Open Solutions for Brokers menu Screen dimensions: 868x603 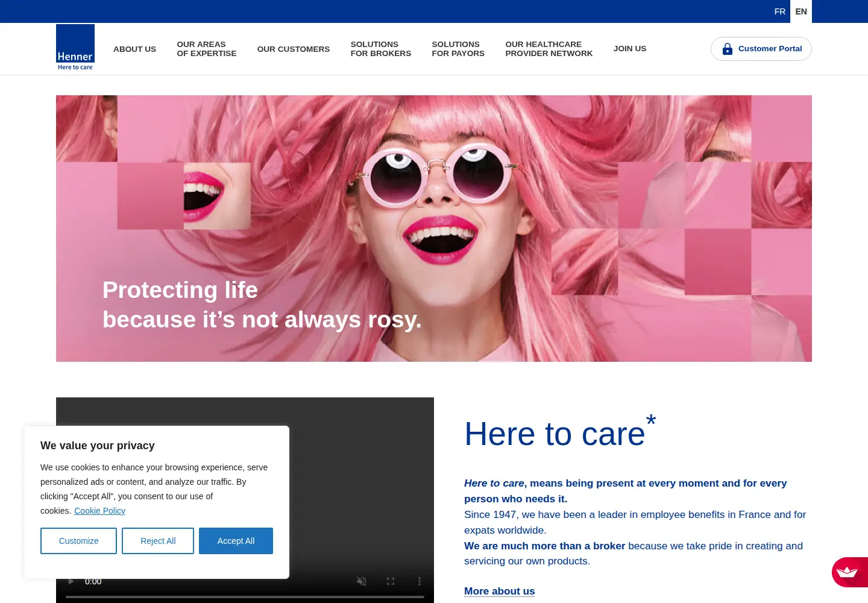tap(381, 49)
